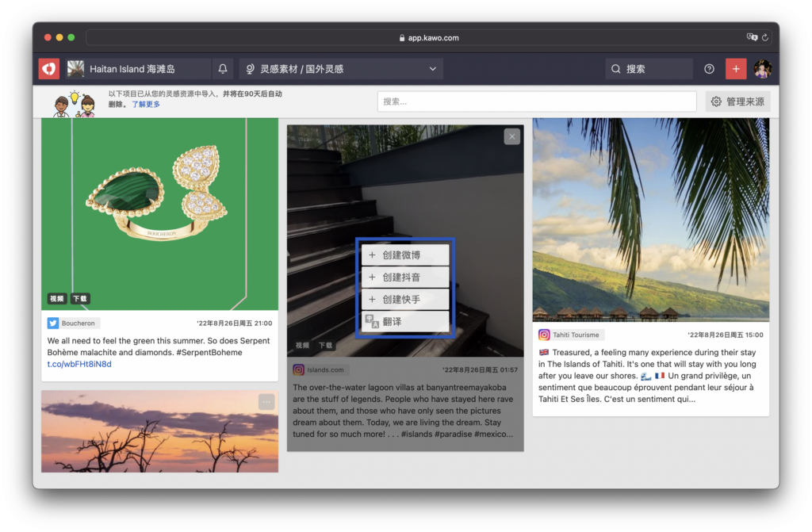The height and width of the screenshot is (532, 812).
Task: Click the help question mark icon
Action: pyautogui.click(x=709, y=69)
